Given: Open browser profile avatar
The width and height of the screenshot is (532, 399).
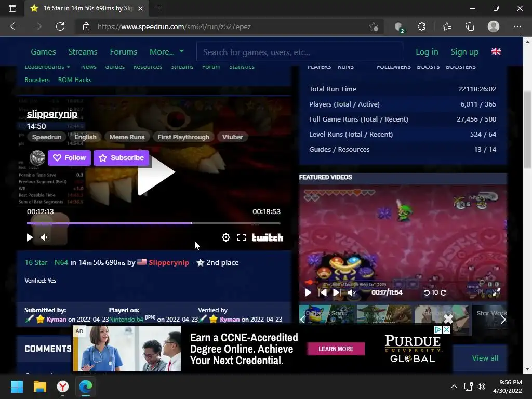Looking at the screenshot, I should point(494,26).
